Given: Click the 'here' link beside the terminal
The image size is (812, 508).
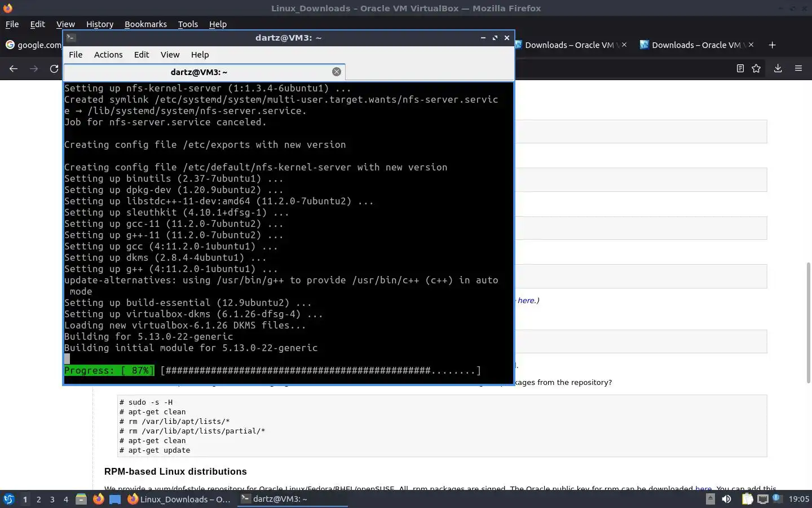Looking at the screenshot, I should pos(526,300).
